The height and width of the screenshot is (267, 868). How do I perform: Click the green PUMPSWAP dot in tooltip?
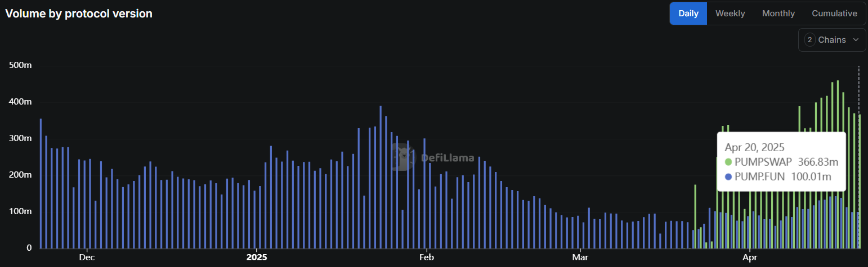click(x=728, y=162)
